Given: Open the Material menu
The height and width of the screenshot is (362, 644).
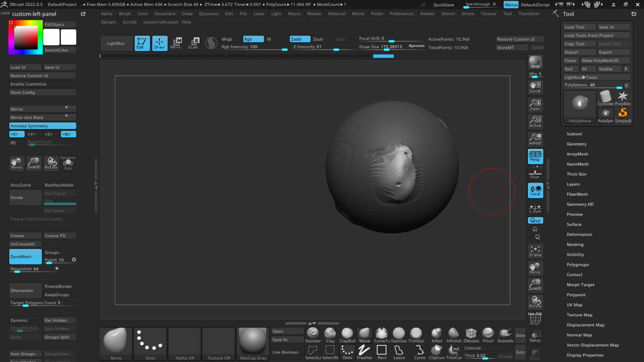Looking at the screenshot, I should click(336, 14).
